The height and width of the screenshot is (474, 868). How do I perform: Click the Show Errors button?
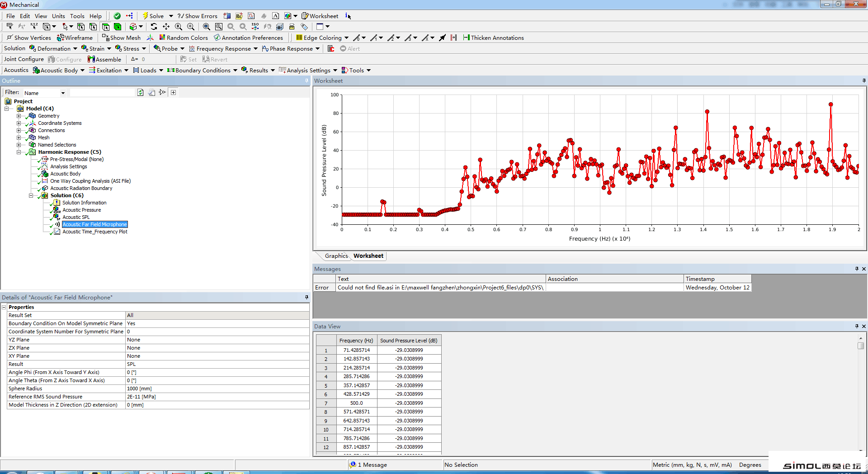point(198,16)
